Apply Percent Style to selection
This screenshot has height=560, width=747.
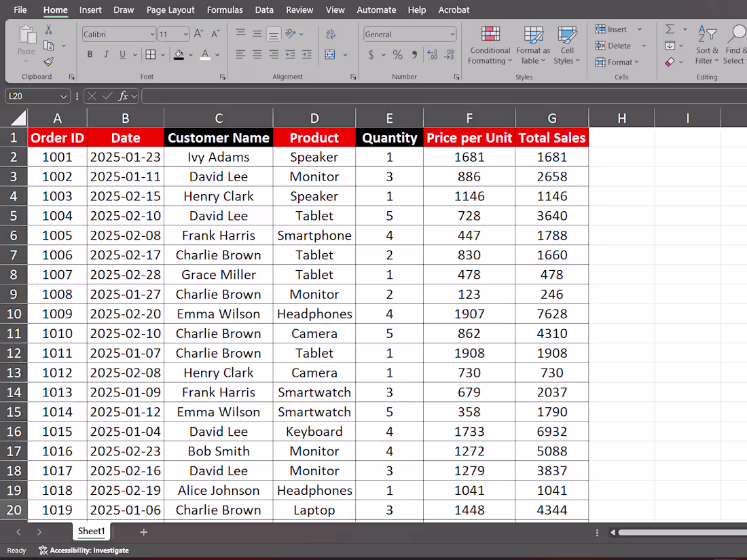[x=397, y=56]
